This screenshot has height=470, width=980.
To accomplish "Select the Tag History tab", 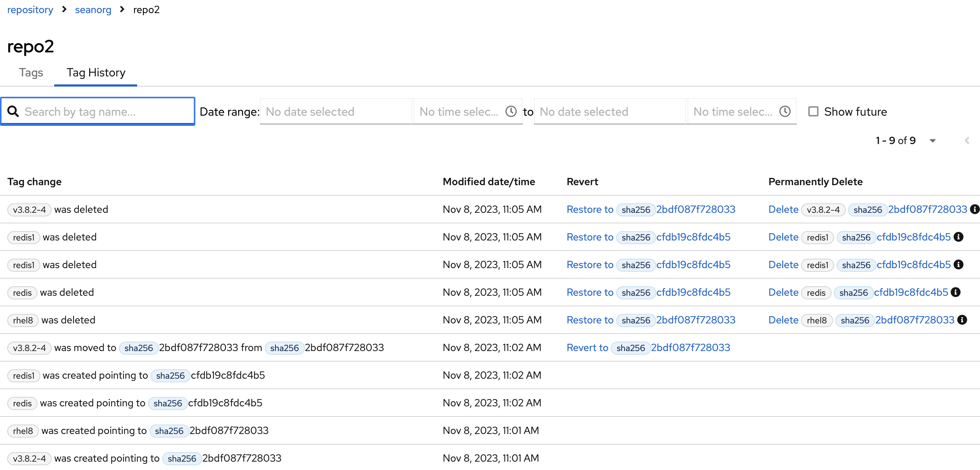I will pyautogui.click(x=96, y=72).
